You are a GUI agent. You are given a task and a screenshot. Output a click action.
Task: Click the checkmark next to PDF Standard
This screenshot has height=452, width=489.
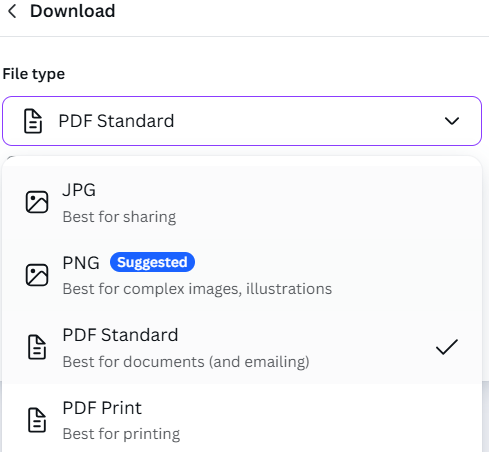point(447,347)
